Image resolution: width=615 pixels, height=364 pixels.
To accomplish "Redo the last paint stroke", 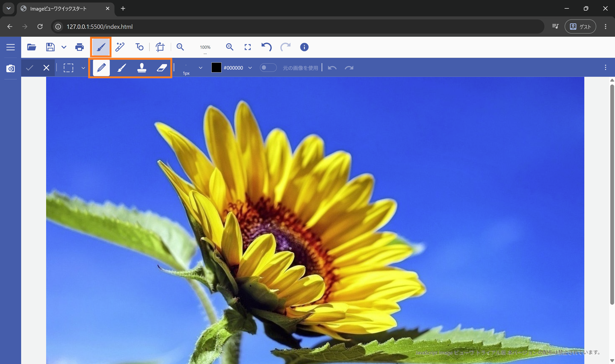I will [x=349, y=68].
